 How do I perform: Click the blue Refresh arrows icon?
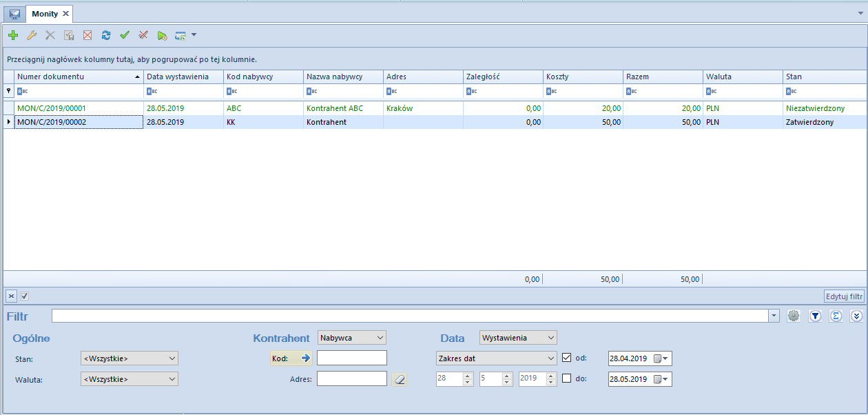pyautogui.click(x=106, y=34)
